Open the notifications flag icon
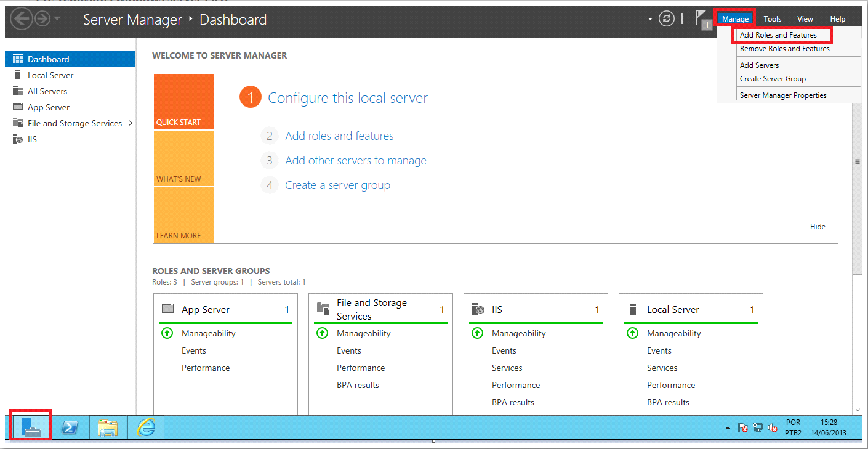The height and width of the screenshot is (449, 868). point(701,18)
